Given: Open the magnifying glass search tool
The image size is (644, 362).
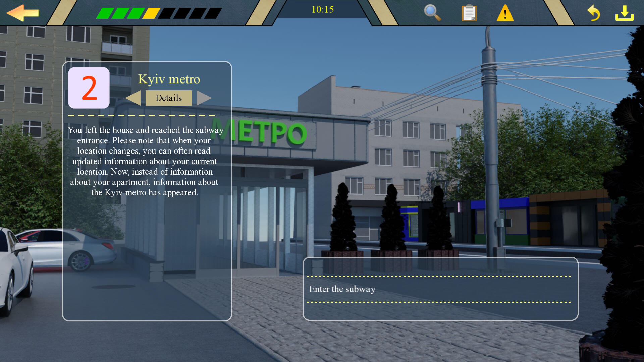Looking at the screenshot, I should tap(432, 13).
